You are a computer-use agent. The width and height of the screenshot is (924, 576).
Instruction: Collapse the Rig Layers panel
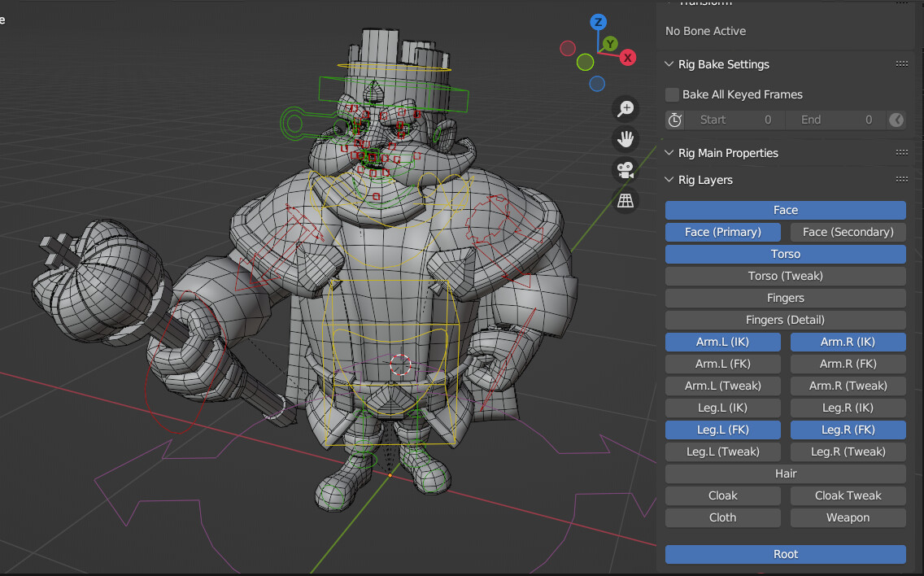[669, 180]
